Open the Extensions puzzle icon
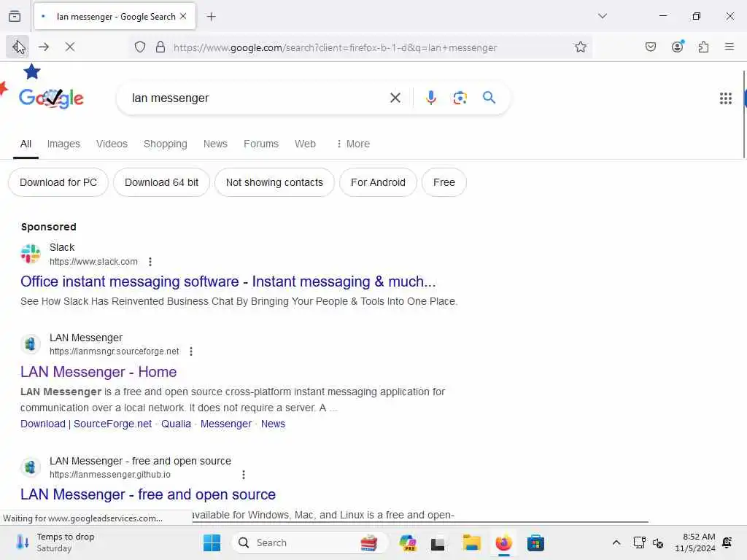Image resolution: width=747 pixels, height=560 pixels. point(703,47)
